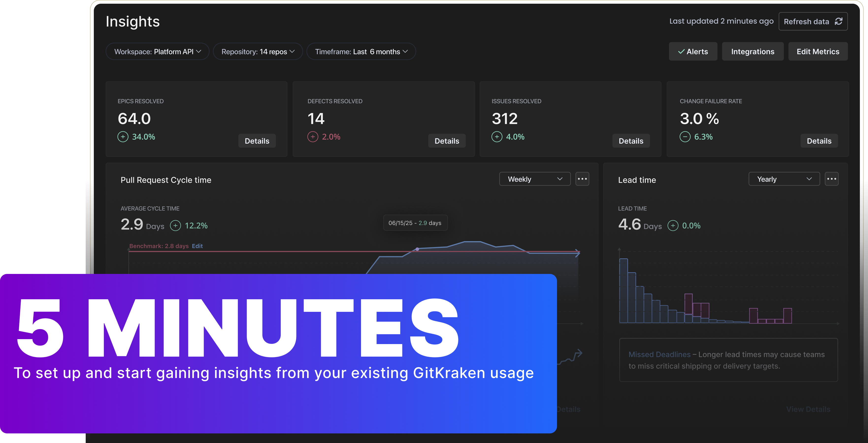The width and height of the screenshot is (868, 443).
Task: Click the refresh arrows icon
Action: point(839,22)
